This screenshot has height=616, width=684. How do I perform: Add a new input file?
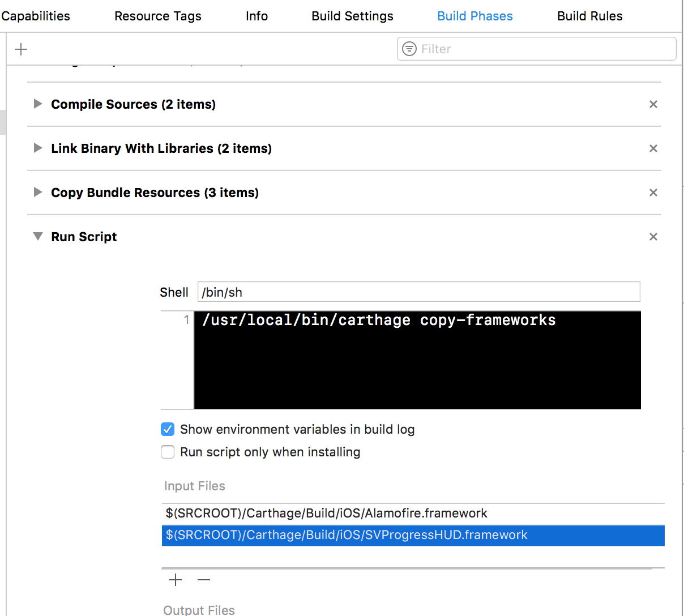pos(175,580)
